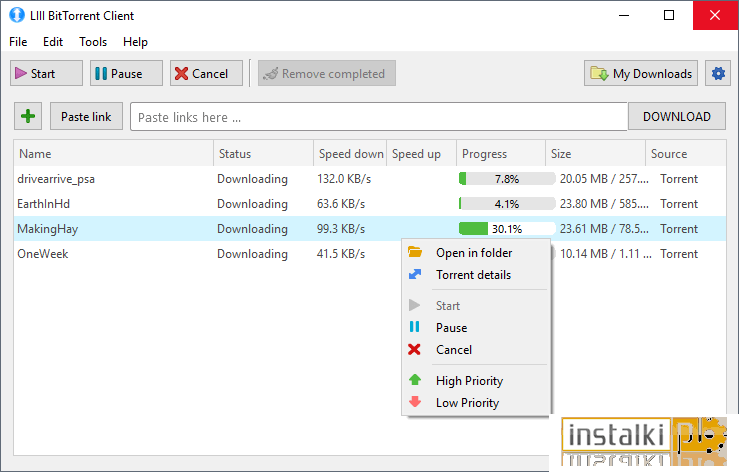Set Low Priority from context menu

(x=476, y=403)
